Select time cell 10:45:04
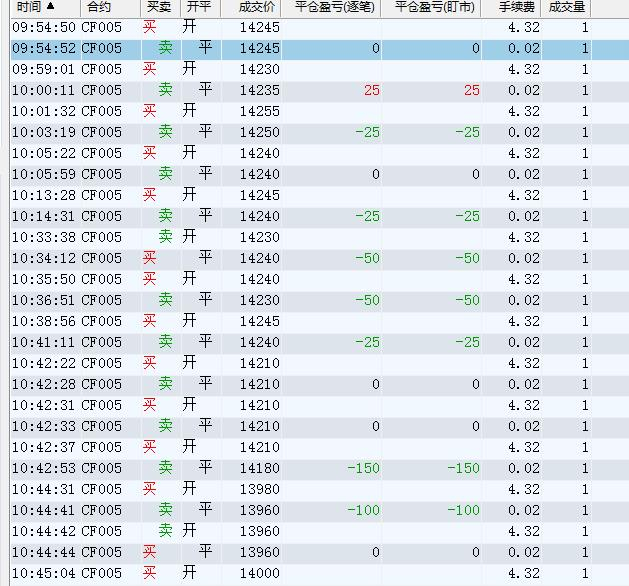 pyautogui.click(x=44, y=573)
